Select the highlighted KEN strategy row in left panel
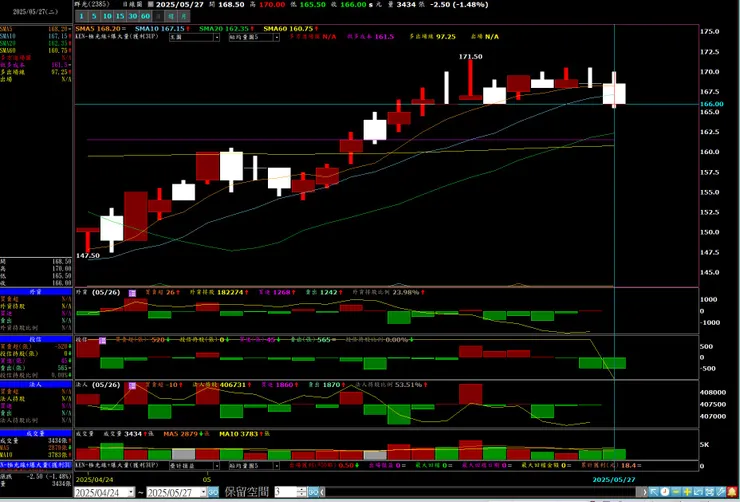740x502 pixels. click(36, 465)
